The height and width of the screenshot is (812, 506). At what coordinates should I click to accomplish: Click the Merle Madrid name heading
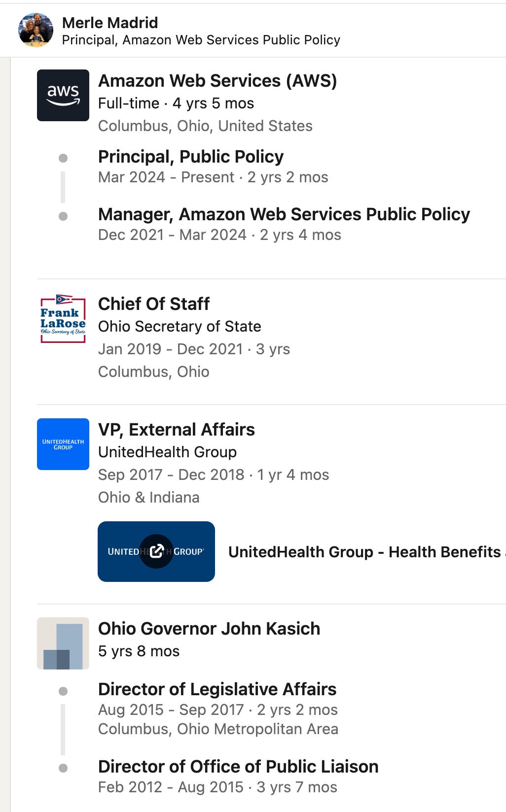point(110,23)
